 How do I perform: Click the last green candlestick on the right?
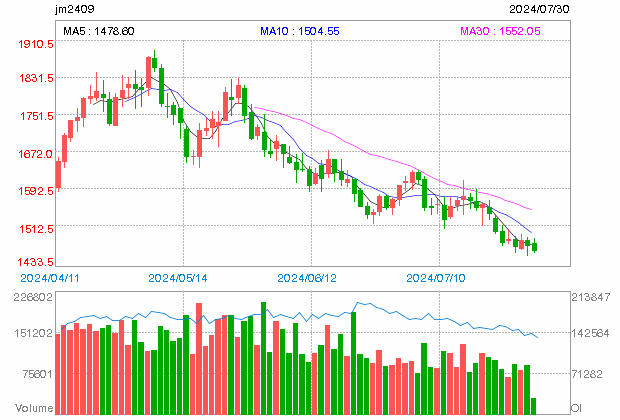click(x=535, y=247)
